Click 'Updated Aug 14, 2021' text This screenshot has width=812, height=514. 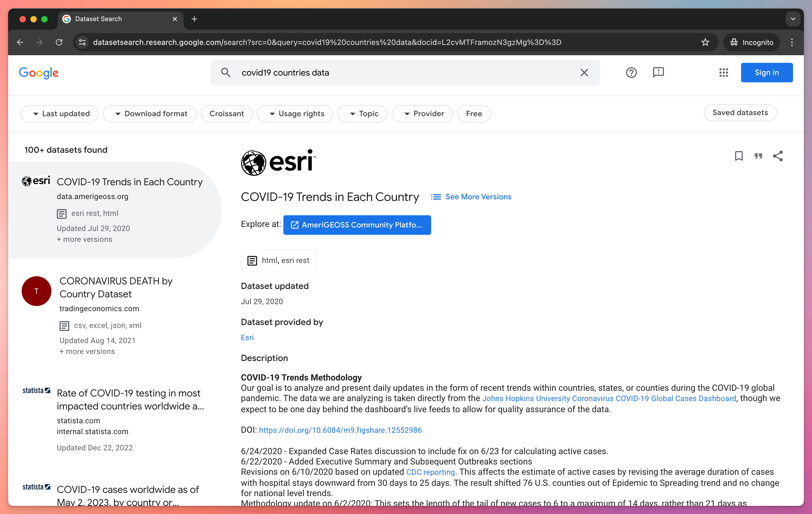97,340
